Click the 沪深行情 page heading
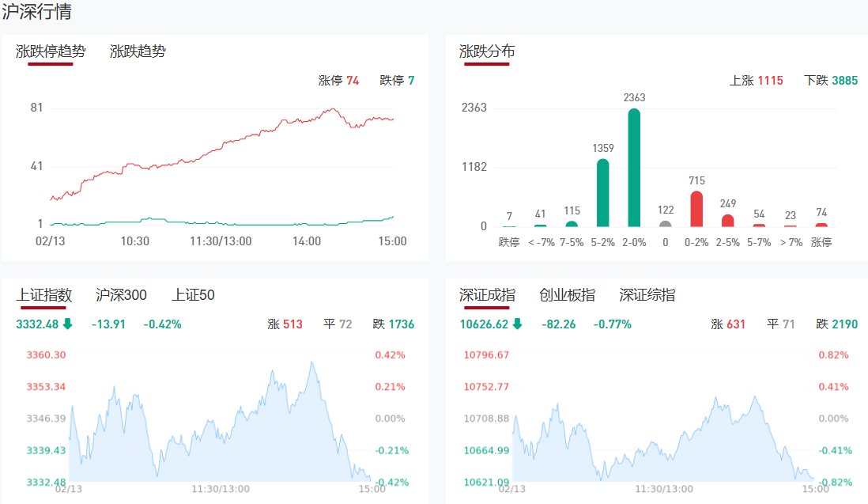The height and width of the screenshot is (504, 868). tap(39, 13)
